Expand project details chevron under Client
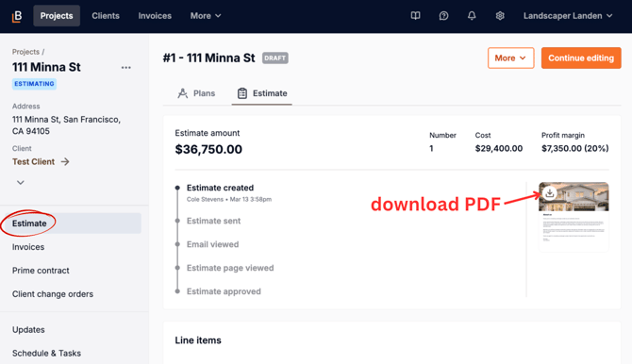632x364 pixels. [x=21, y=183]
